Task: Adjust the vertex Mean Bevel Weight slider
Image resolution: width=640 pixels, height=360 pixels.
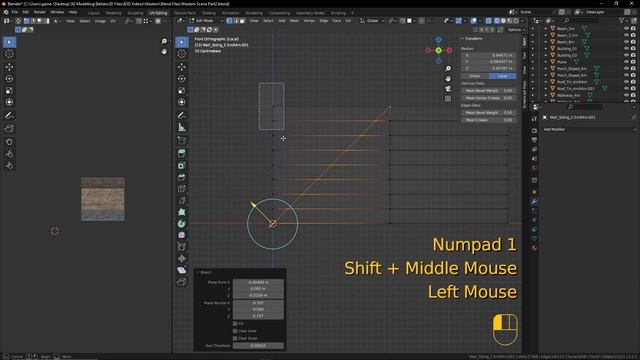Action: coord(489,91)
